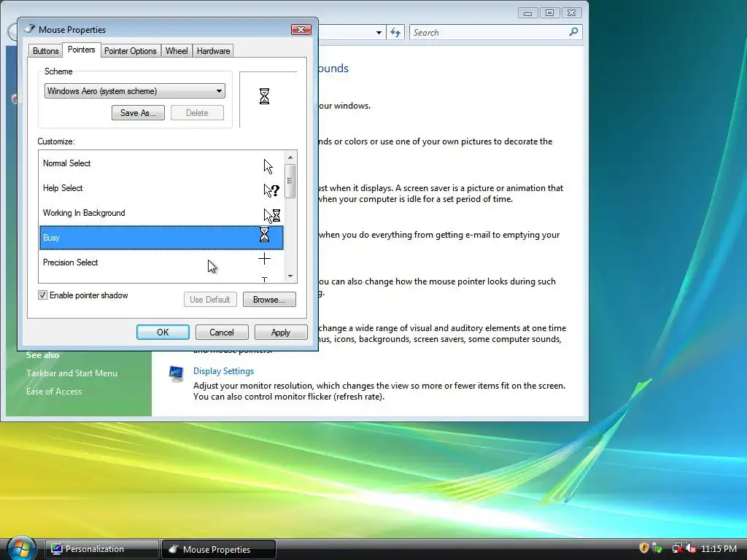
Task: Click the refresh arrows icon beside address bar
Action: (395, 32)
